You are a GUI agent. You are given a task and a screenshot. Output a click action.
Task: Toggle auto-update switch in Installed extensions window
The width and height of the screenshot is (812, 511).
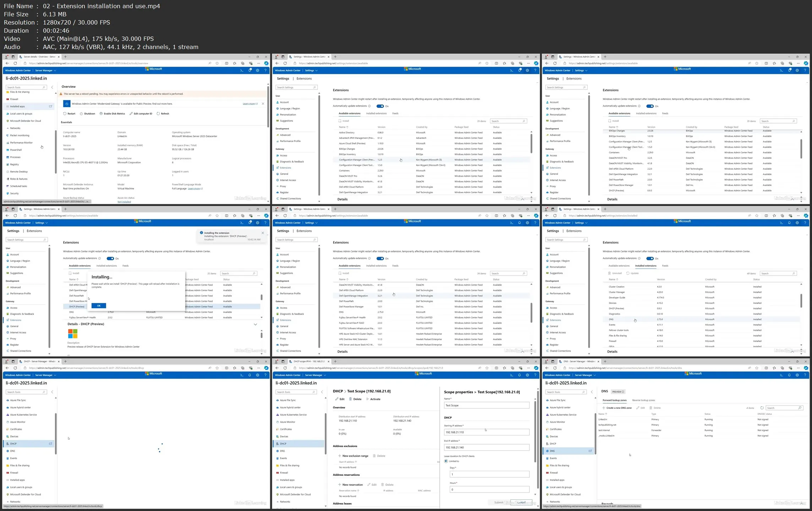[x=650, y=259]
